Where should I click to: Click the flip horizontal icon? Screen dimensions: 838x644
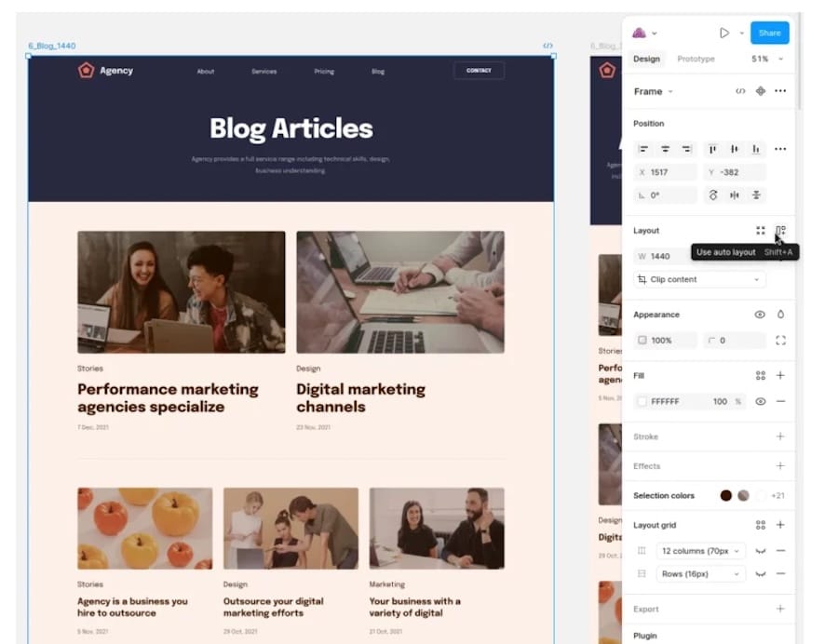click(735, 195)
